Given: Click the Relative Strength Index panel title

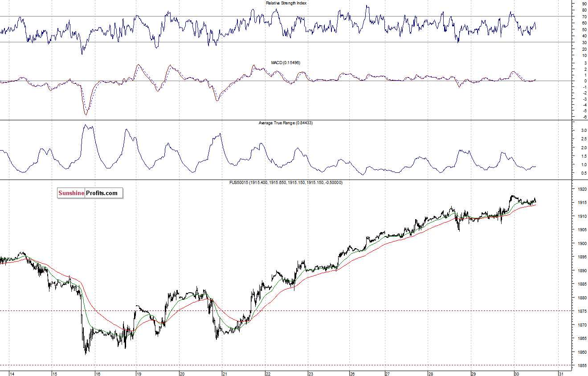Looking at the screenshot, I should click(286, 3).
